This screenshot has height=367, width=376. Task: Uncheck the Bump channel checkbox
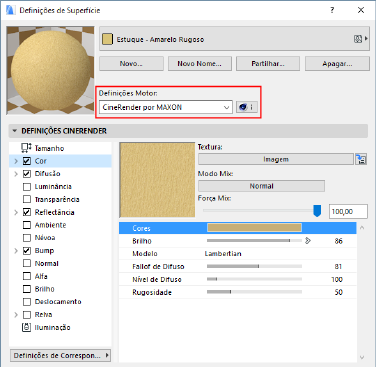coord(27,251)
